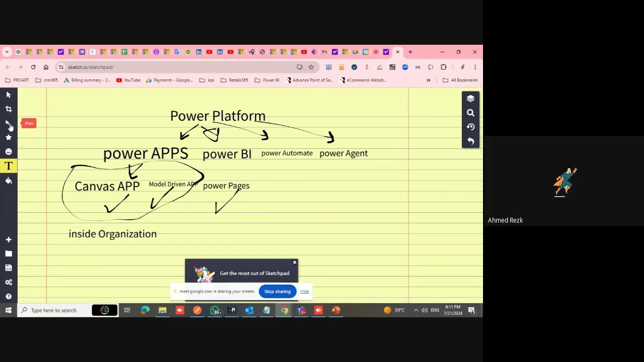Click the plus New sketch icon
Screen dimensions: 644x362
click(x=9, y=240)
